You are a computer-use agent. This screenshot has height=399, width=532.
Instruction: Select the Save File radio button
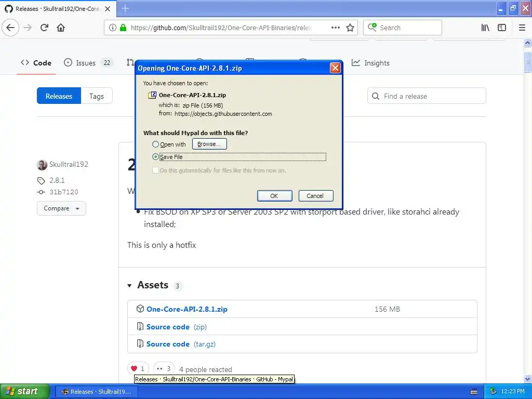tap(155, 157)
